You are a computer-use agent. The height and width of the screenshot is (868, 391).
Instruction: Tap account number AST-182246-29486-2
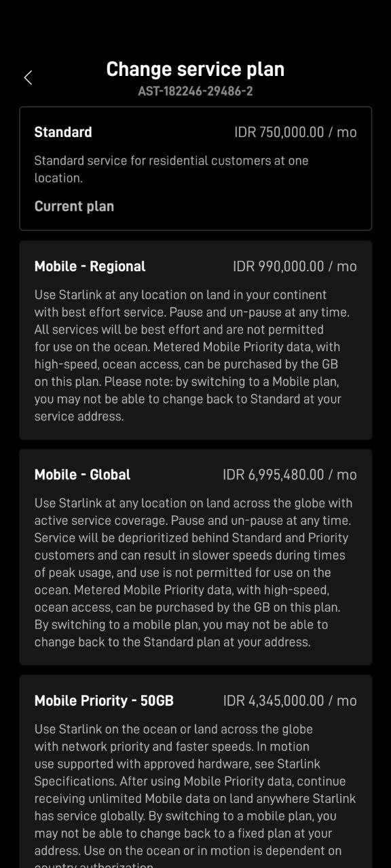point(195,91)
